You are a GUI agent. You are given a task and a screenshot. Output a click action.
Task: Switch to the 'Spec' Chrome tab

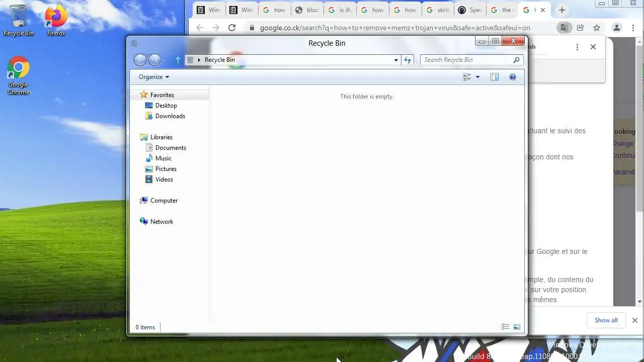[x=470, y=10]
